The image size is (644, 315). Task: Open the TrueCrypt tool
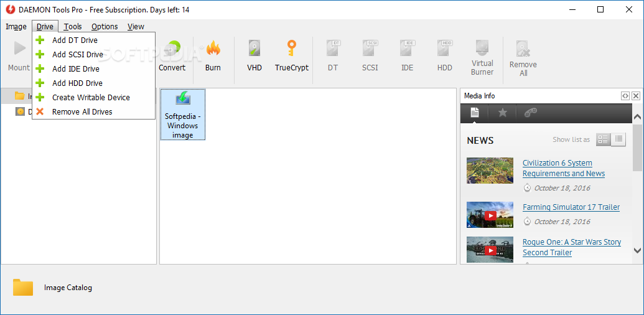click(x=292, y=55)
